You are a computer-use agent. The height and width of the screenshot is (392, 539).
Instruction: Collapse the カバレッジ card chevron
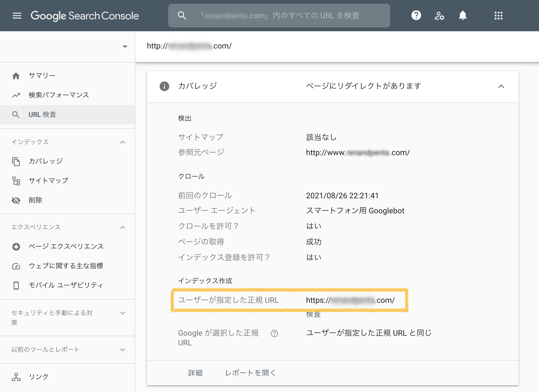click(x=501, y=86)
